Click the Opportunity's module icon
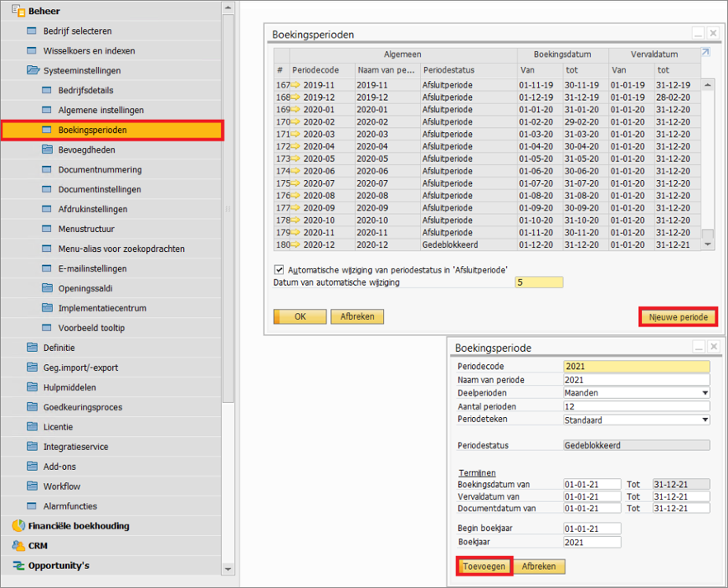This screenshot has height=588, width=728. click(18, 566)
